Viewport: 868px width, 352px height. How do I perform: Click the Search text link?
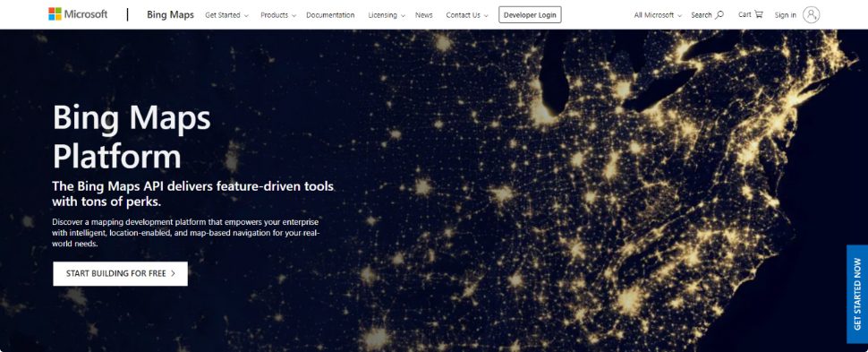[x=702, y=15]
